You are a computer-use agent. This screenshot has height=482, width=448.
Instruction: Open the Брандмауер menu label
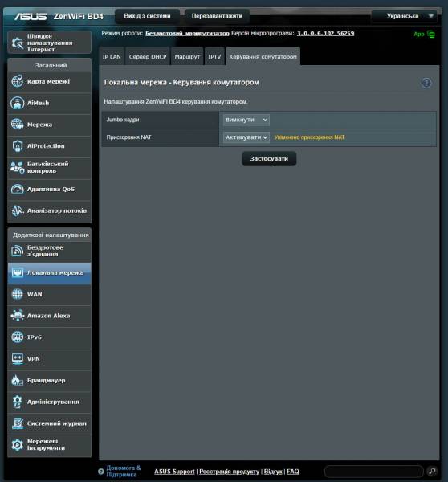coord(46,380)
